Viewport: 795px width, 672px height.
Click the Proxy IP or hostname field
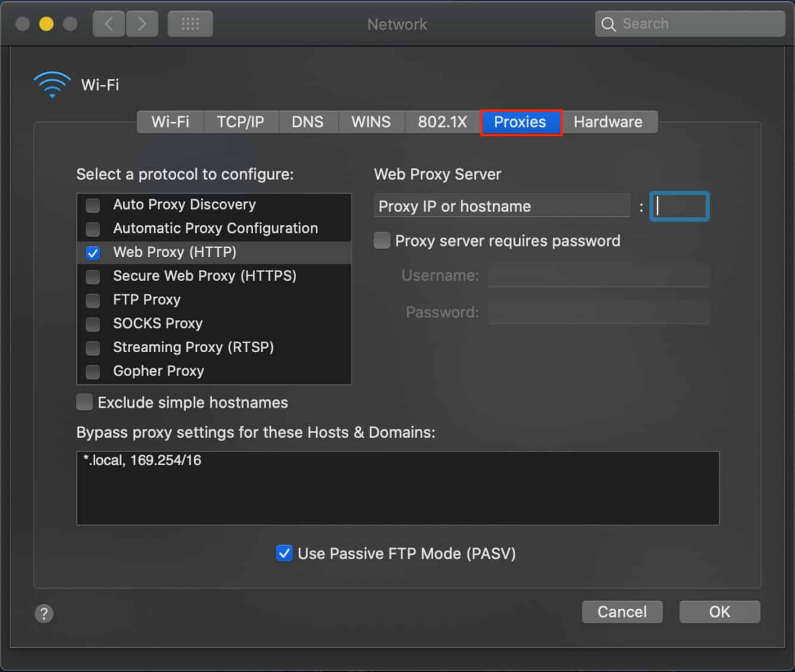coord(502,206)
